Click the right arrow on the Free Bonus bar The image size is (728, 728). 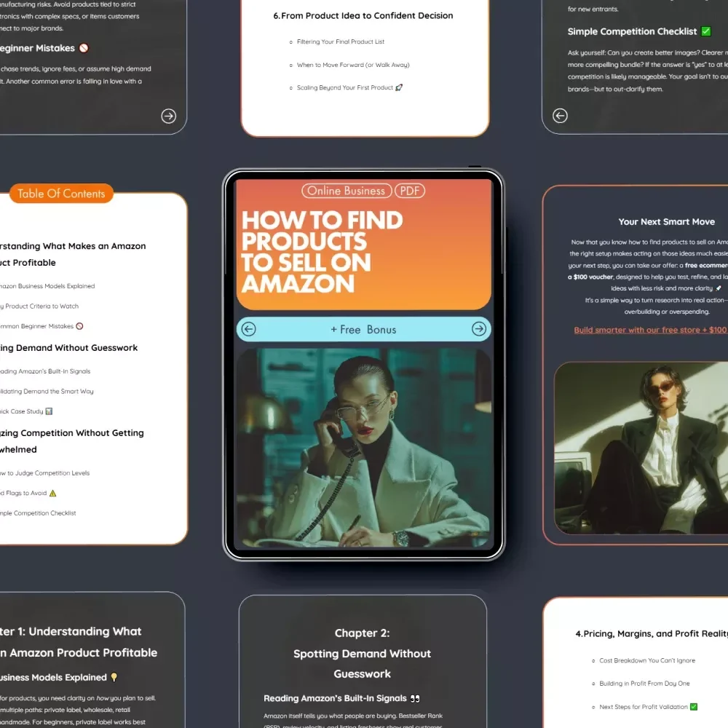[479, 329]
